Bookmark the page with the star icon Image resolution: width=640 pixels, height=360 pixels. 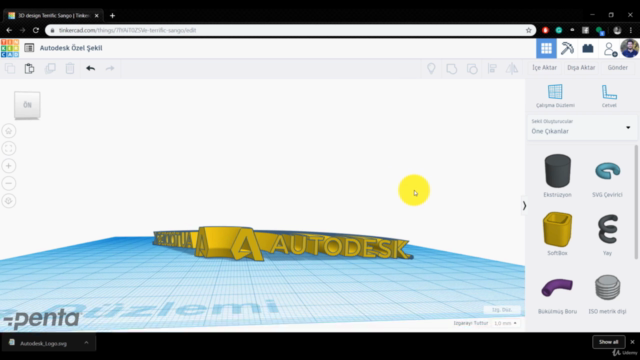(x=529, y=30)
